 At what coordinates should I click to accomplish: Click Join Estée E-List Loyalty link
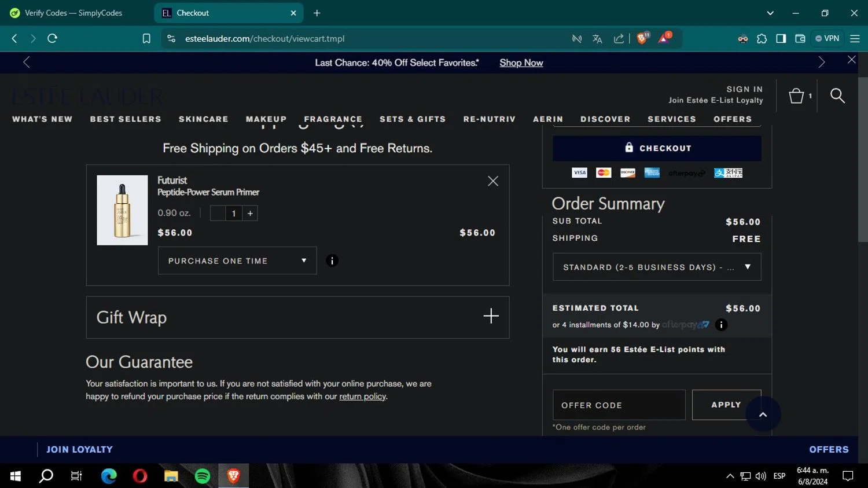click(x=716, y=100)
